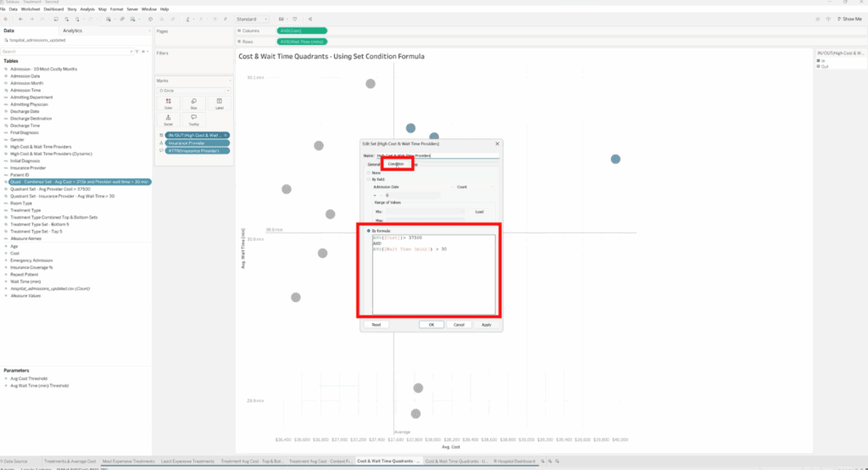Select the Admitting Physician field
The height and width of the screenshot is (470, 868).
click(29, 104)
